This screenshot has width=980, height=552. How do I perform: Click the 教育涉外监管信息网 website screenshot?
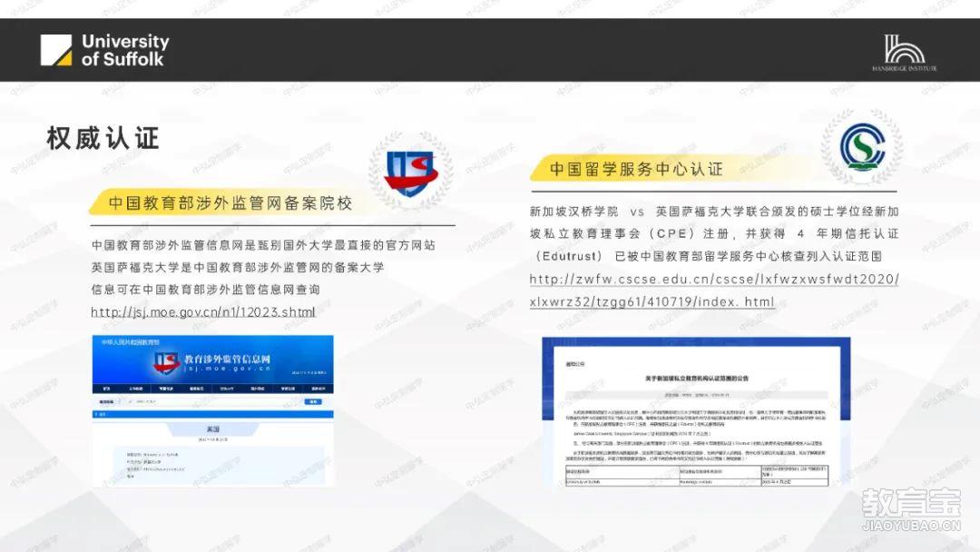point(213,410)
